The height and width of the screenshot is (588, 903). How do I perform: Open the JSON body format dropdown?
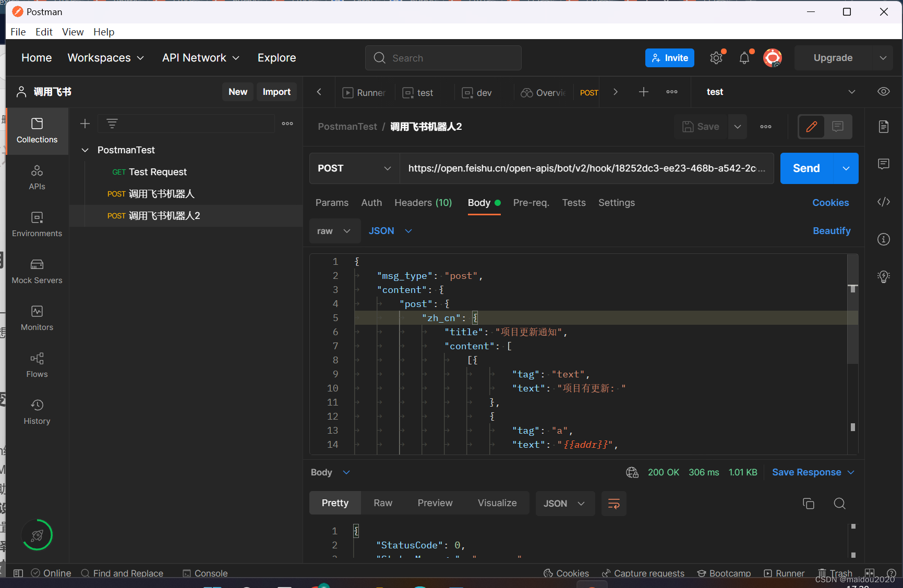coord(390,231)
